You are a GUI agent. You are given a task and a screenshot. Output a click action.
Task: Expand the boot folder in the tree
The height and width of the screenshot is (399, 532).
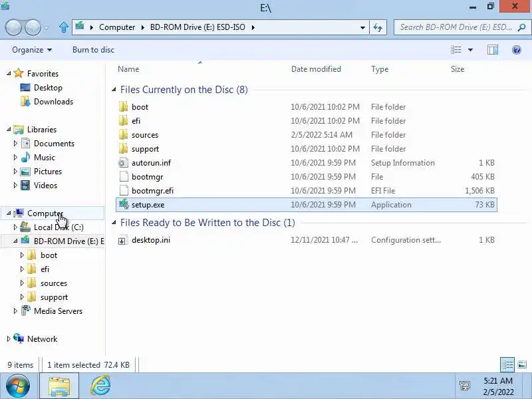pyautogui.click(x=22, y=255)
